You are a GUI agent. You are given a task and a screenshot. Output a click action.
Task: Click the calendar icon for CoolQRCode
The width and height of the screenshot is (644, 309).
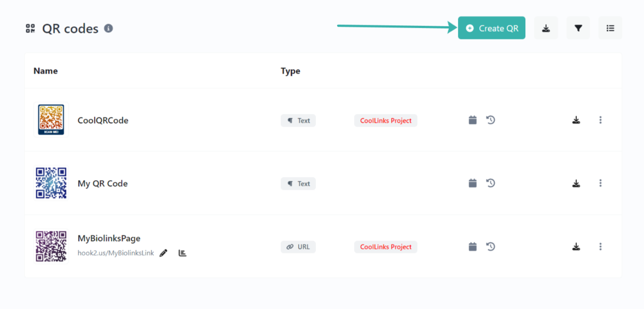pos(473,120)
